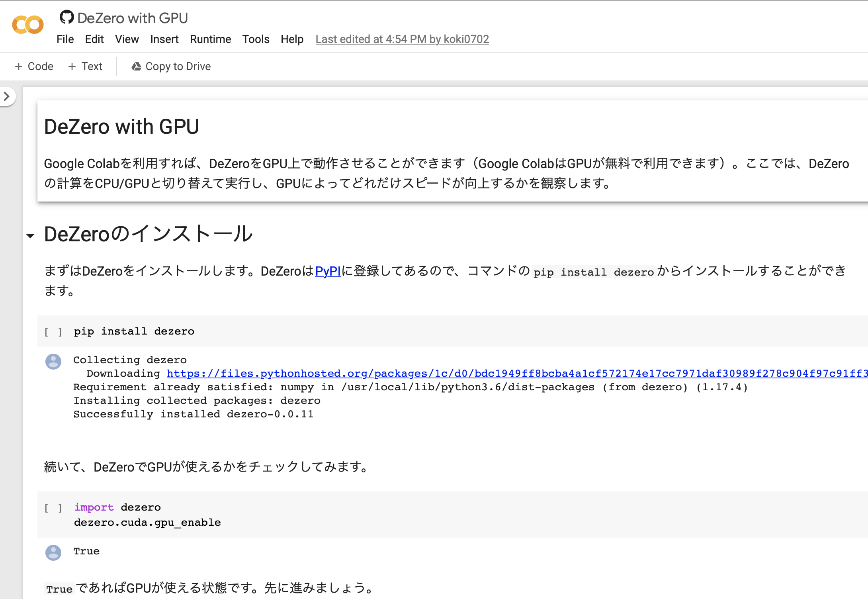Open the Last edited revision history link
Viewport: 868px width, 599px height.
click(402, 39)
